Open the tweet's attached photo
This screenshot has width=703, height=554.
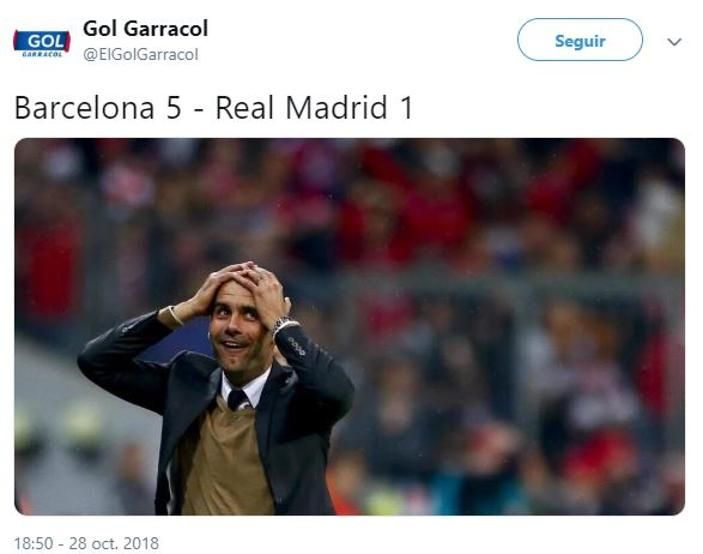349,326
